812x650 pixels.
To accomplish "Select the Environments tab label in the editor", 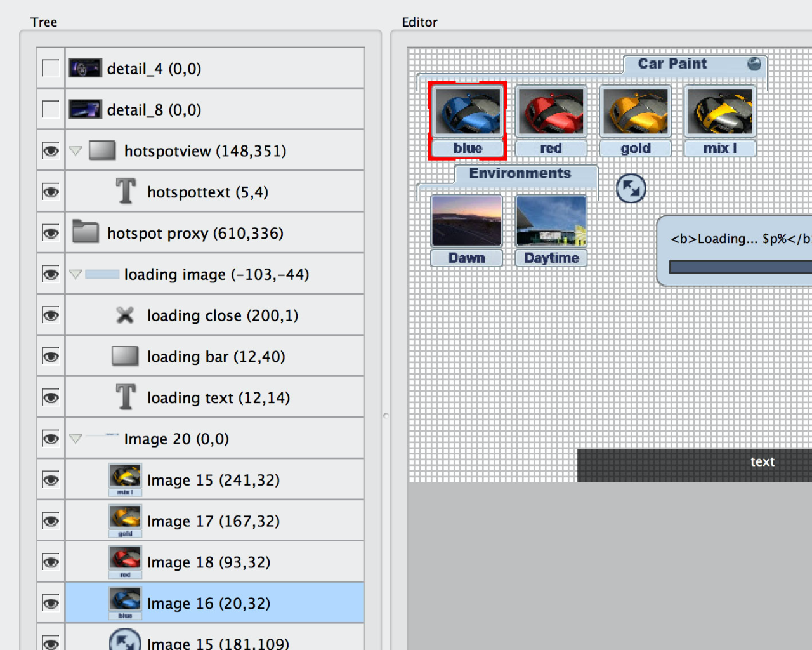I will (520, 173).
